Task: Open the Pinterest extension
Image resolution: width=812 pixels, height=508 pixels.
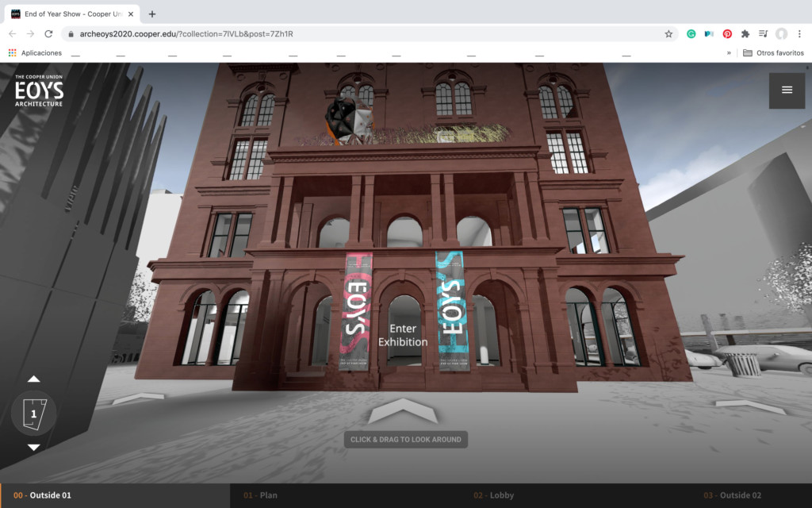Action: (x=727, y=33)
